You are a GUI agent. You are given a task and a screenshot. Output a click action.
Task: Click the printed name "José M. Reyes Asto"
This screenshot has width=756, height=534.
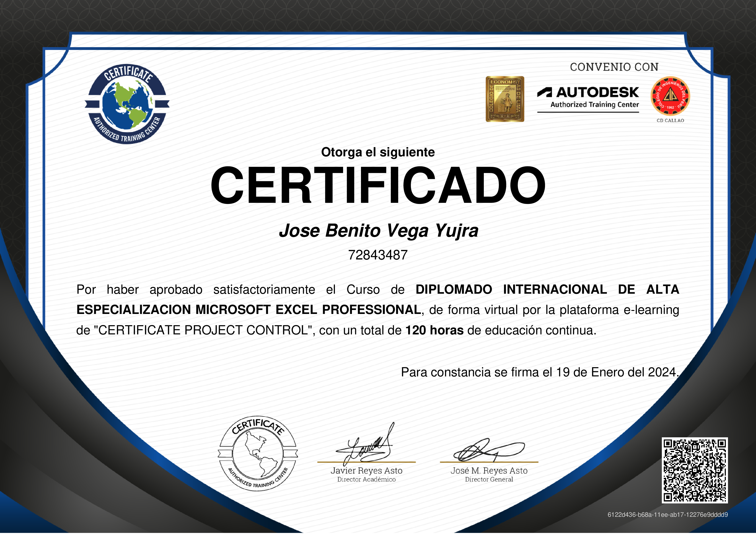pos(489,471)
